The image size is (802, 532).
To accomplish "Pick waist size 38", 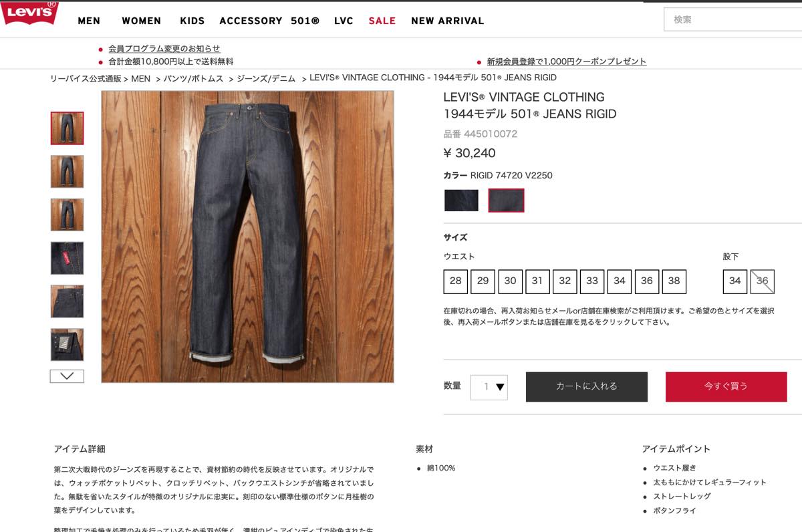I will tap(674, 281).
